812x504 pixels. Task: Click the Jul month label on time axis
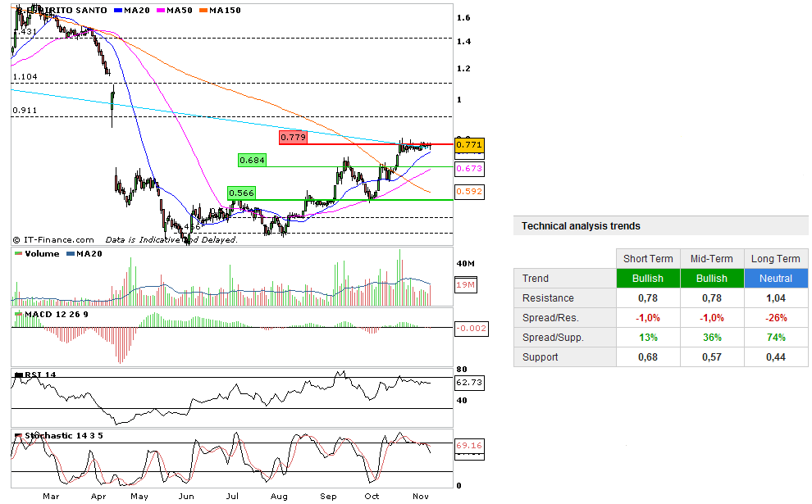click(232, 497)
